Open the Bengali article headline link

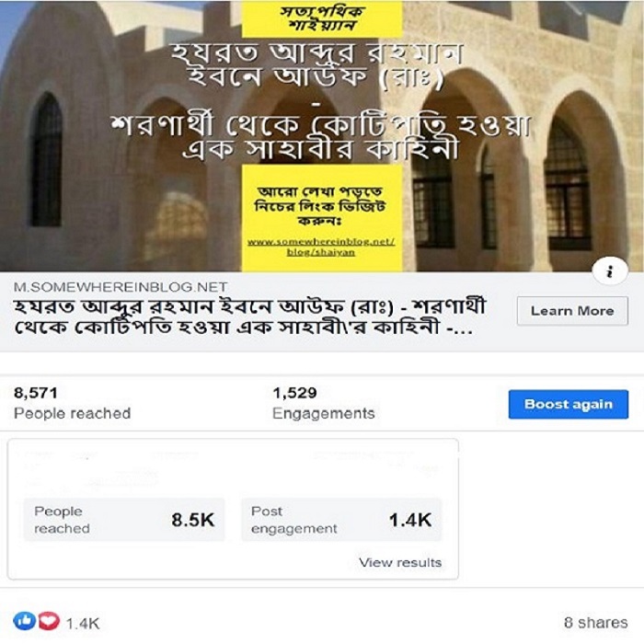tap(249, 317)
